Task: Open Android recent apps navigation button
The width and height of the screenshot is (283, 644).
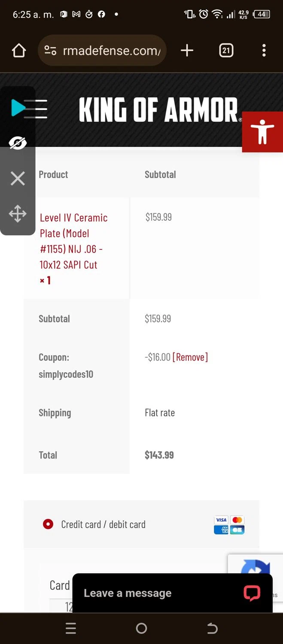Action: pos(71,629)
